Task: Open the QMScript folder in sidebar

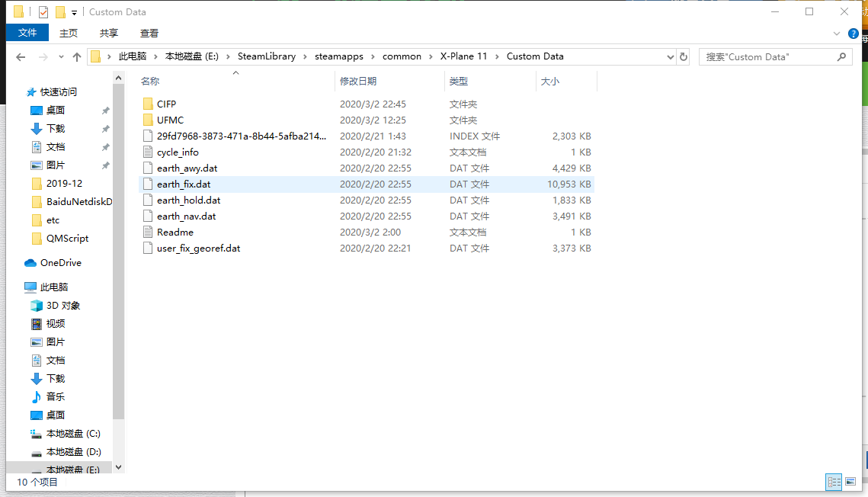Action: coord(67,238)
